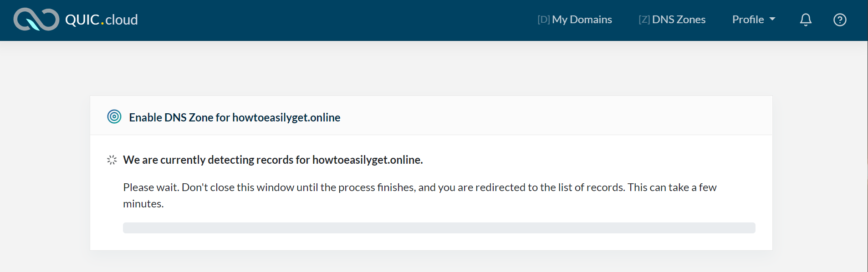Click the [D] shortcut hint label
The width and height of the screenshot is (868, 272).
pyautogui.click(x=543, y=20)
